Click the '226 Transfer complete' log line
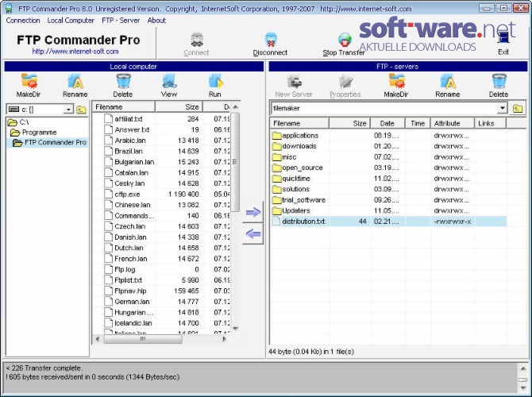Viewport: 532px width, 397px height. 44,368
